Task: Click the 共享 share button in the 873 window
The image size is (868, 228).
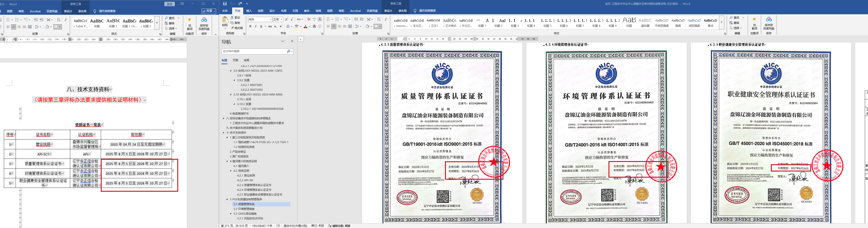Action: 209,11
